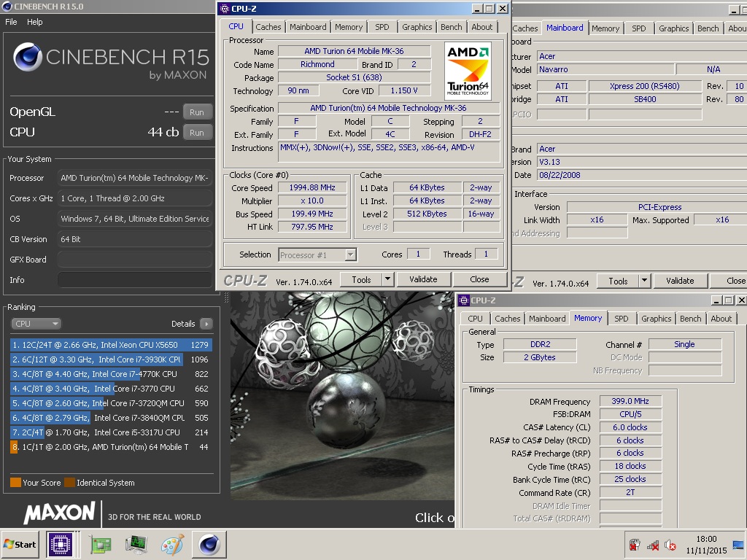Open the Processor #1 selection dropdown
The height and width of the screenshot is (560, 747).
[x=317, y=254]
